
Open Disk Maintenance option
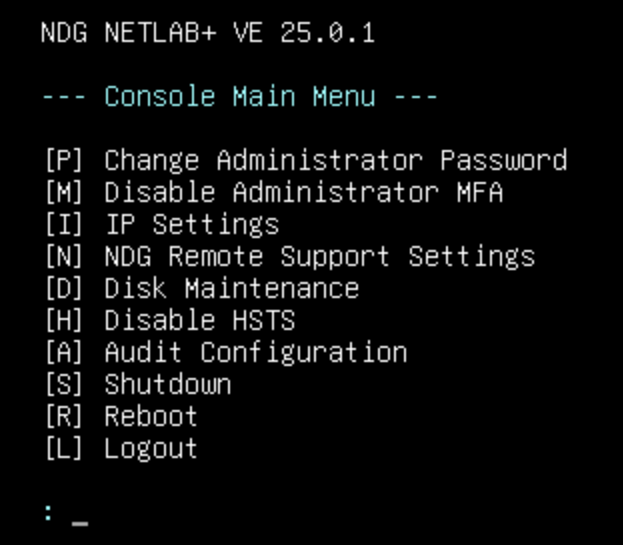click(x=231, y=289)
